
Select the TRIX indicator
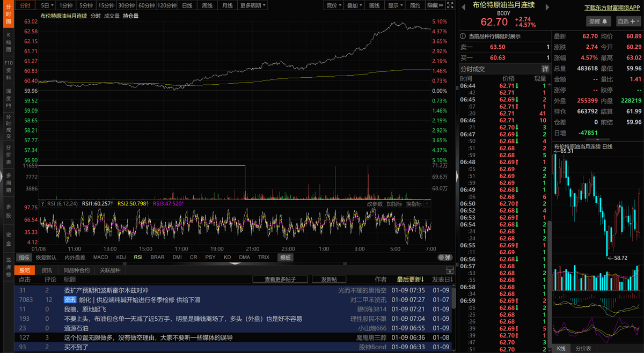pos(264,257)
